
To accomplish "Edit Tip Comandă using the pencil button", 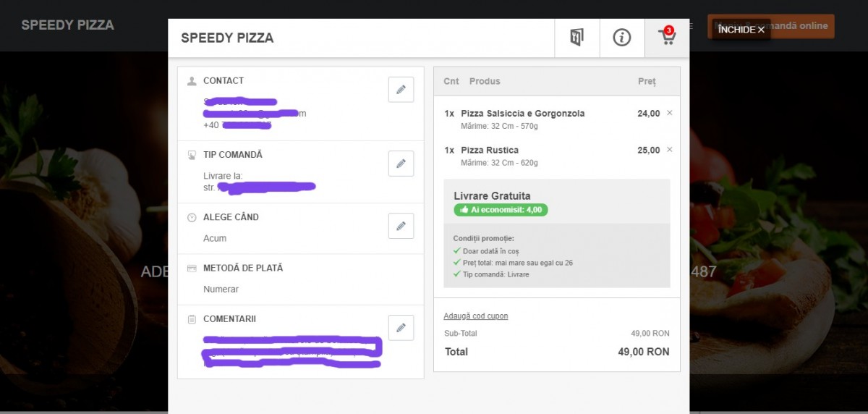I will 401,164.
